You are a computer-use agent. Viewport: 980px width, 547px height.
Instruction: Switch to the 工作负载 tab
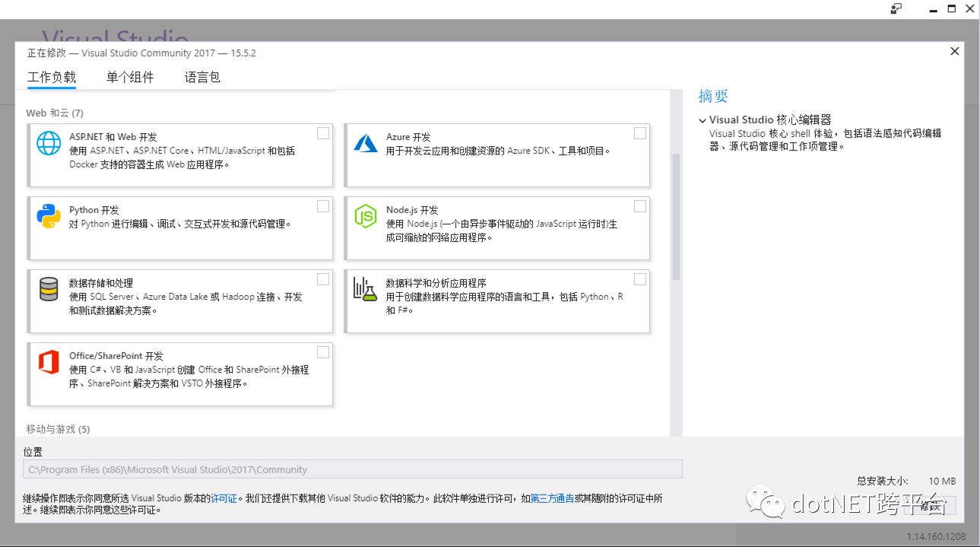pyautogui.click(x=52, y=77)
